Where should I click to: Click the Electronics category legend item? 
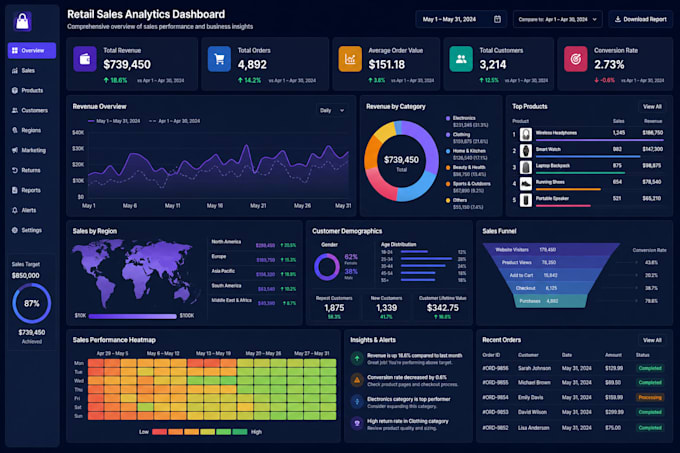(467, 121)
